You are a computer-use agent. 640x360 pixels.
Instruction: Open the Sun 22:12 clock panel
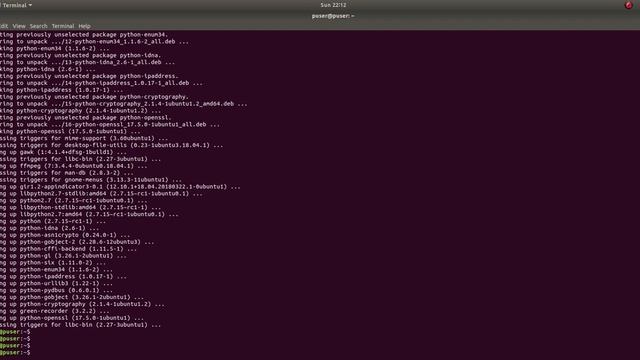(x=333, y=5)
